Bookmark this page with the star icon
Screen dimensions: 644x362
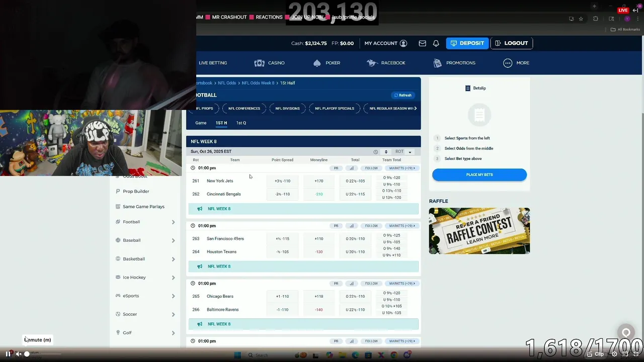[581, 19]
